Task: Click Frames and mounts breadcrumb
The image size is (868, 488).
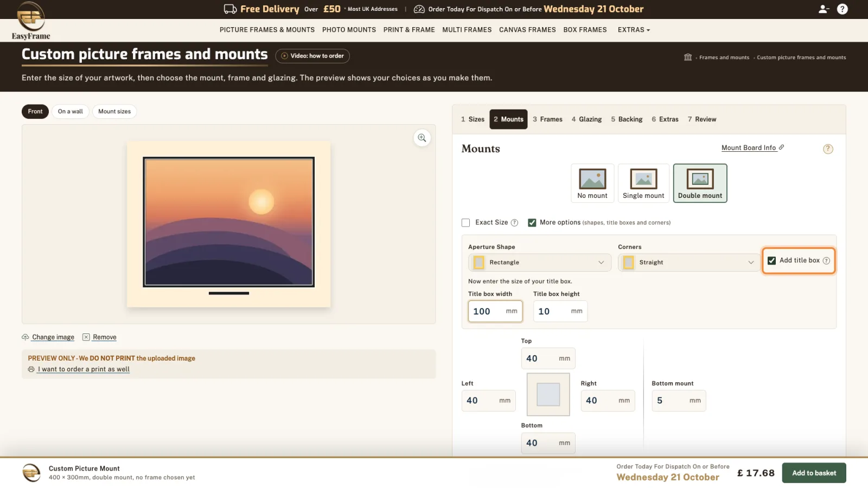Action: 724,57
